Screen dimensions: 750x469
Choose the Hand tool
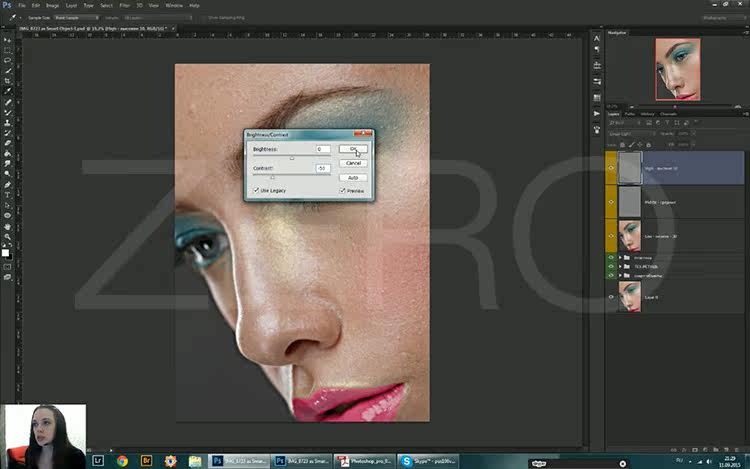coord(7,226)
